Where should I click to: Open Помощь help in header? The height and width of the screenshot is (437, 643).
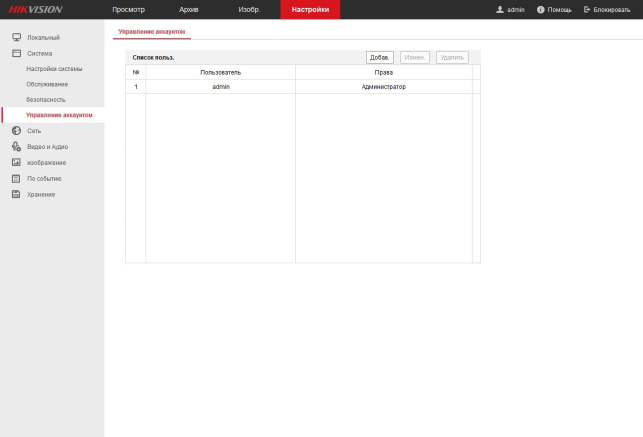tap(553, 10)
